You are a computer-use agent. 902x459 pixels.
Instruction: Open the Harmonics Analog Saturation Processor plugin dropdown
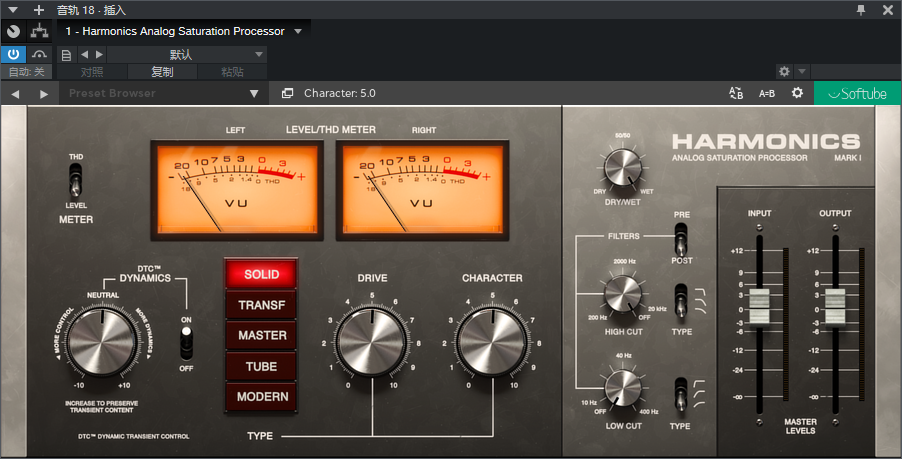(297, 31)
